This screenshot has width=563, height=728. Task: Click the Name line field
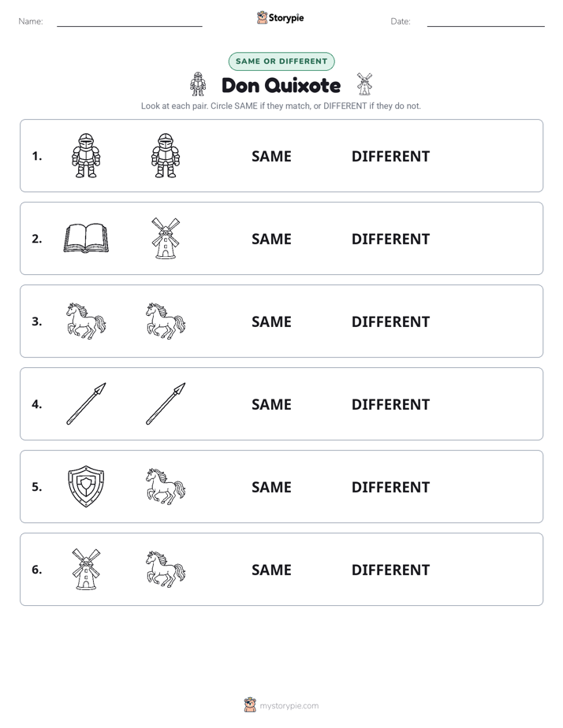click(129, 21)
